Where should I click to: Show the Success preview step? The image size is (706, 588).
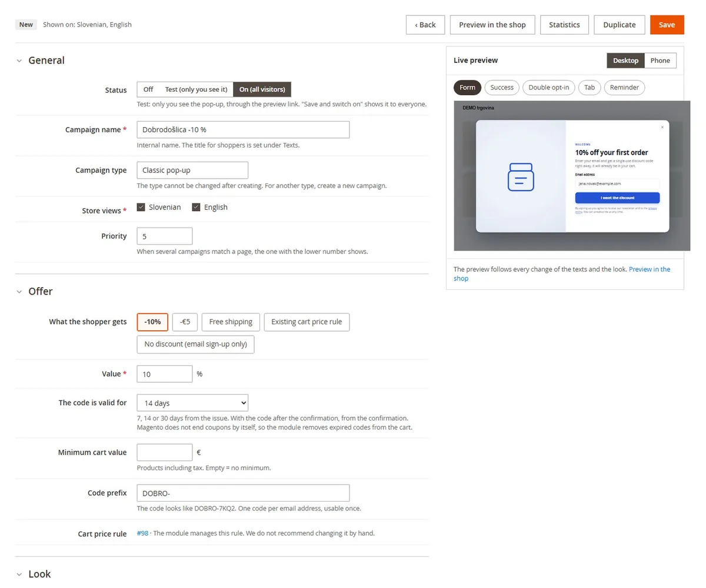pyautogui.click(x=502, y=88)
